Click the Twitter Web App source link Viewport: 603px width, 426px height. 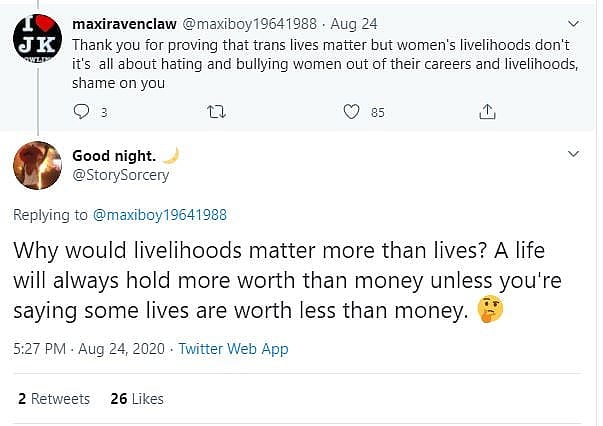[x=233, y=349]
